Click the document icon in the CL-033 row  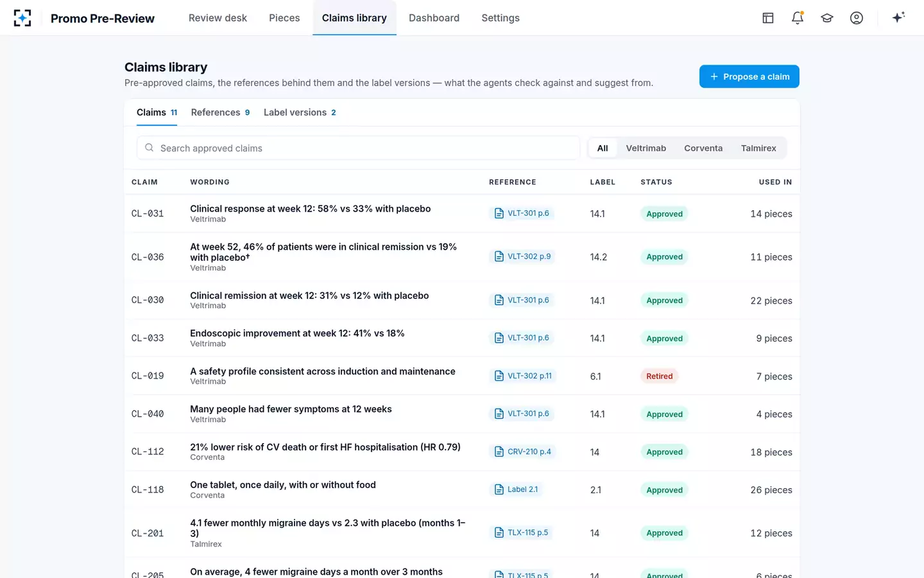coord(499,338)
